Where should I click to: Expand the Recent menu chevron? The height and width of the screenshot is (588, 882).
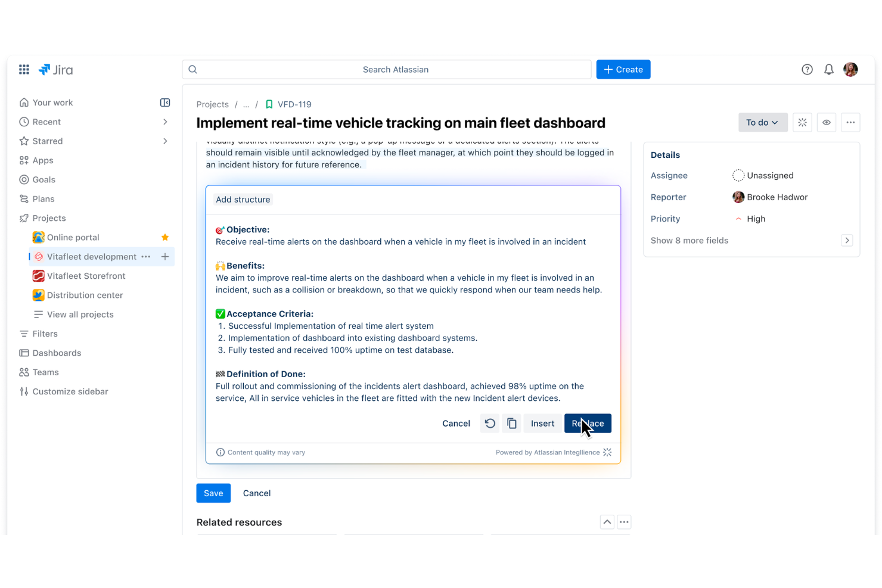(165, 122)
